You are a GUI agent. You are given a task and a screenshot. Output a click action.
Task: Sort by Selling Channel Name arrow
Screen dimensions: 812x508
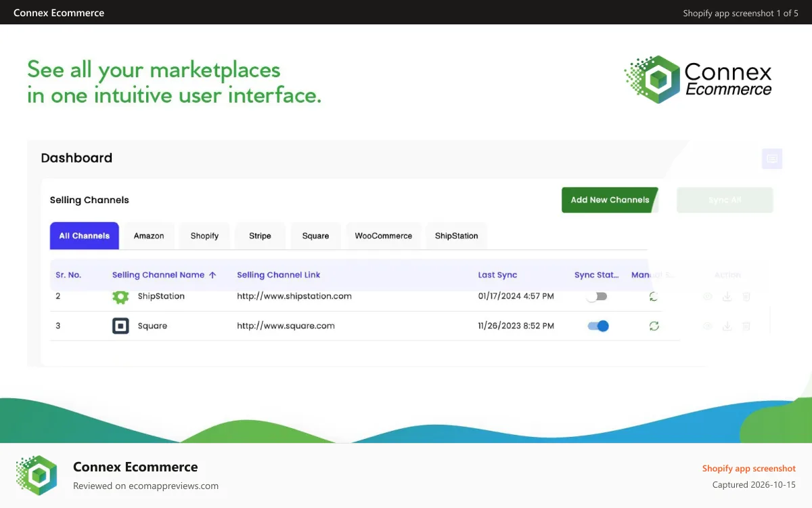(212, 275)
